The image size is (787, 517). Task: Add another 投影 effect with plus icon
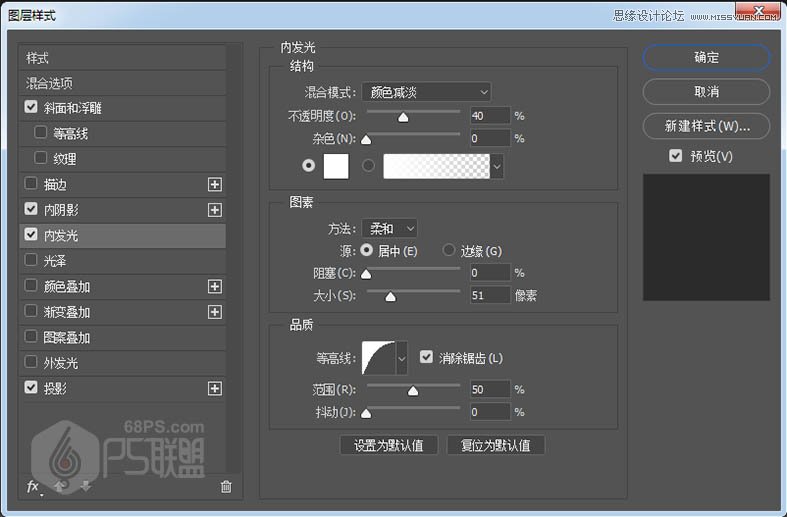(214, 389)
